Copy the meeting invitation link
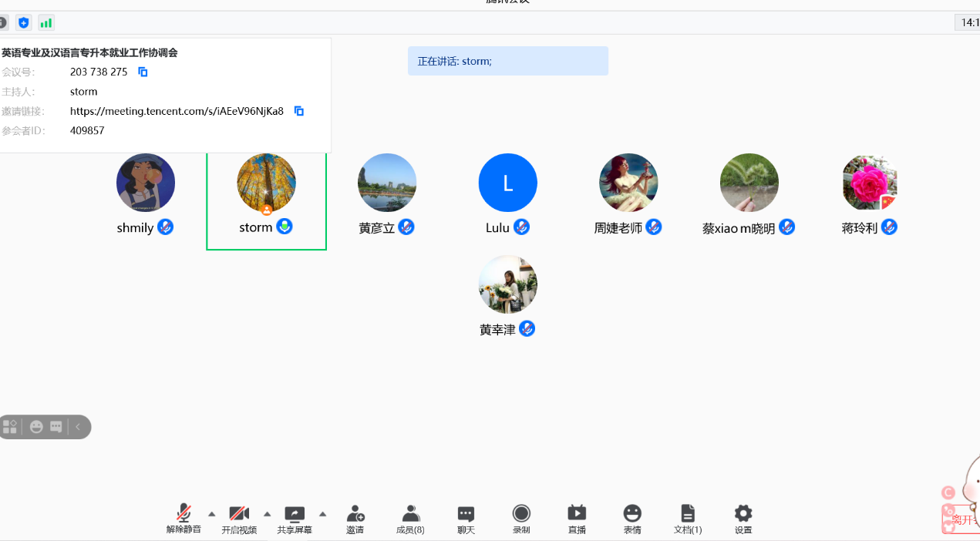Image resolution: width=980 pixels, height=541 pixels. (x=299, y=111)
